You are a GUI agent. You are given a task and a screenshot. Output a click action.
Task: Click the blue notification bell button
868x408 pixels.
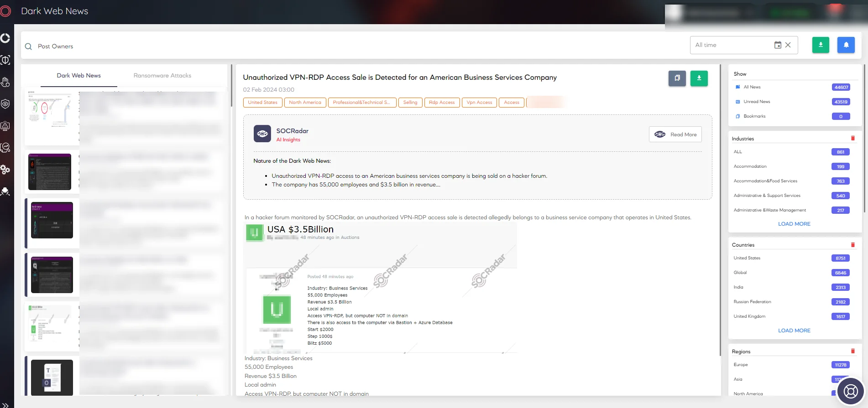pos(846,45)
